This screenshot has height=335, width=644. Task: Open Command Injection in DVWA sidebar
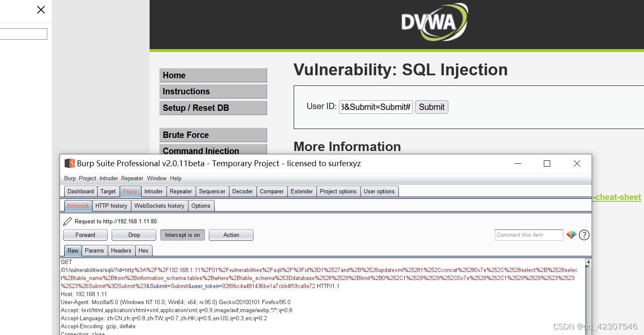(x=213, y=150)
